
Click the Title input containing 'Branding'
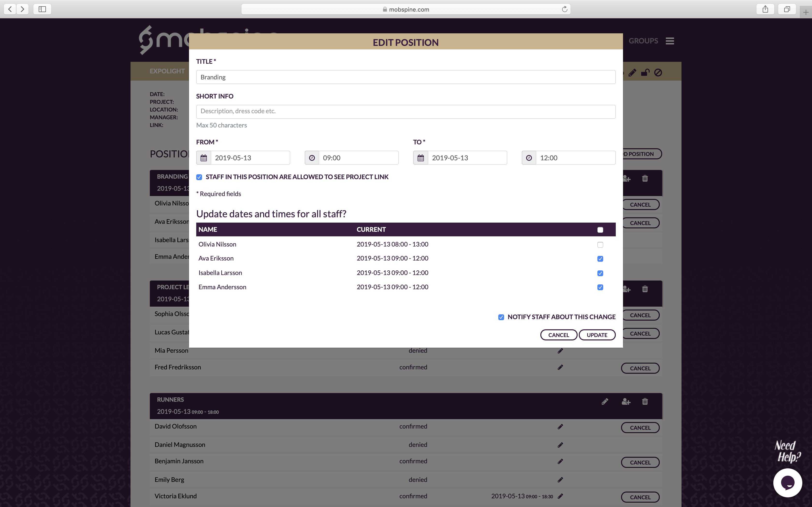pyautogui.click(x=406, y=77)
